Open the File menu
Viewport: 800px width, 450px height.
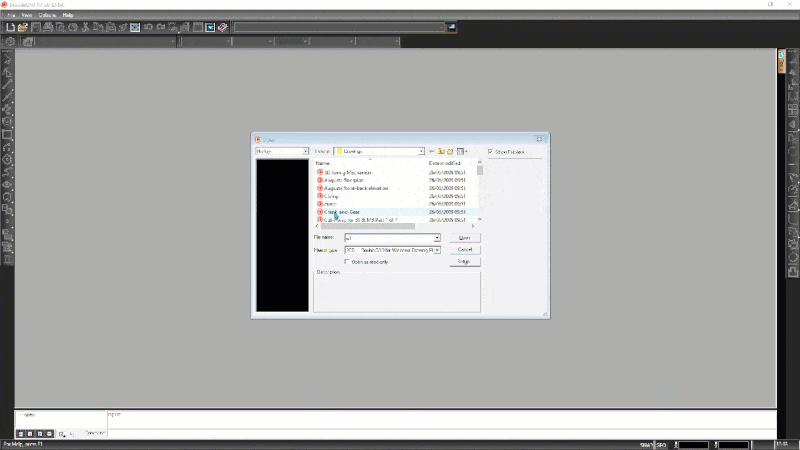coord(12,16)
